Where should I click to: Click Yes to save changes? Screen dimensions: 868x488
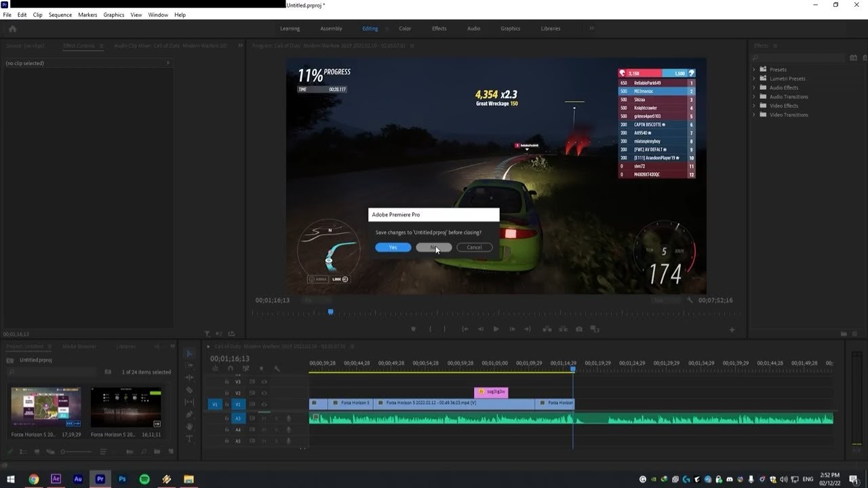[x=393, y=247]
